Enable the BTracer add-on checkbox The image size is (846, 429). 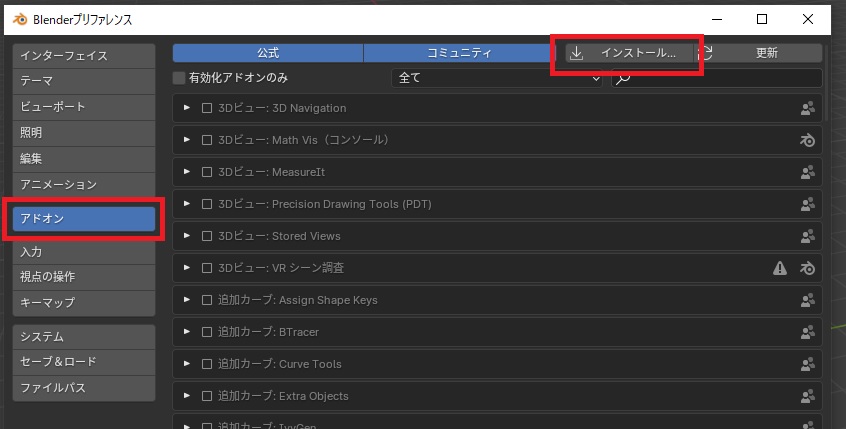click(207, 332)
